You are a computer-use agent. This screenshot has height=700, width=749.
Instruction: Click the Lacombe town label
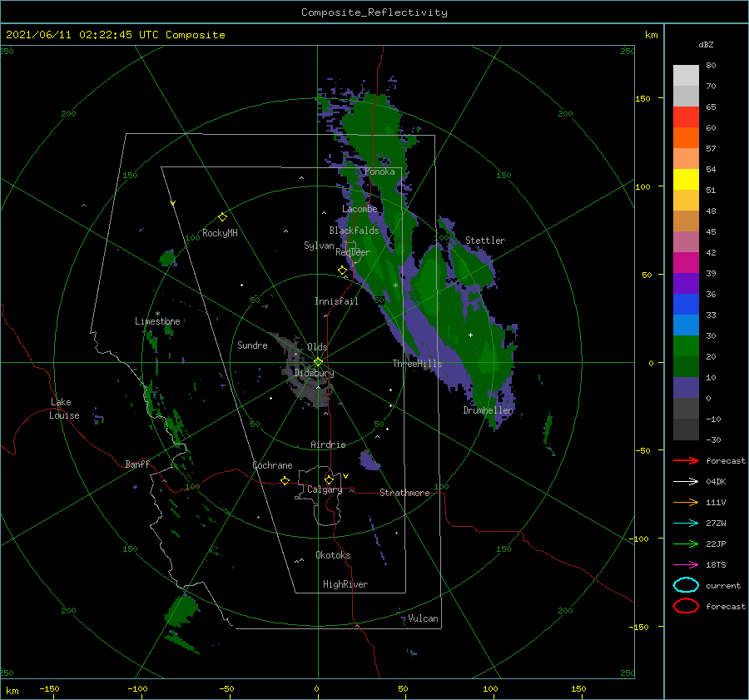pyautogui.click(x=360, y=209)
